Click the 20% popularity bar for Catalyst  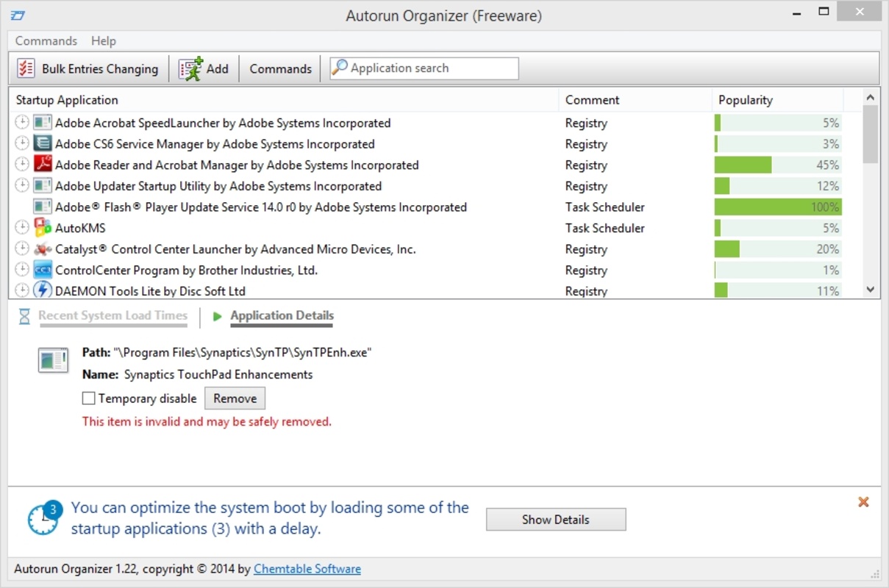click(778, 249)
